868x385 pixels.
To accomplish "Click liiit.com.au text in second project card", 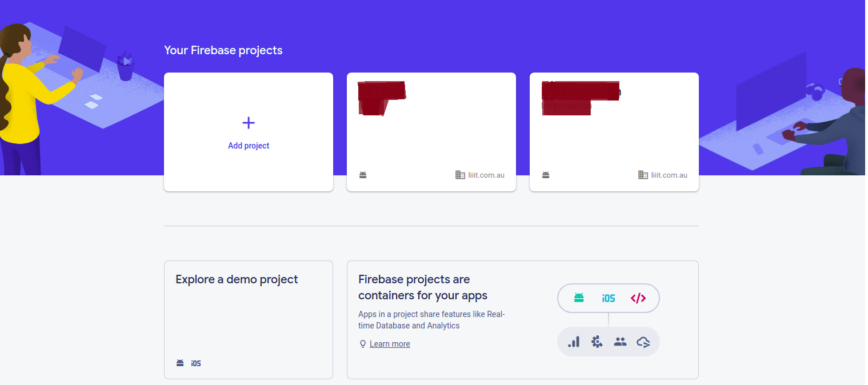I will point(669,175).
